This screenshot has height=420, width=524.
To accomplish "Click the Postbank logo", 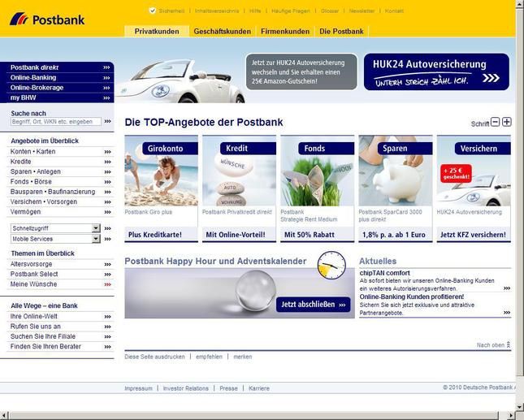I will [x=48, y=19].
